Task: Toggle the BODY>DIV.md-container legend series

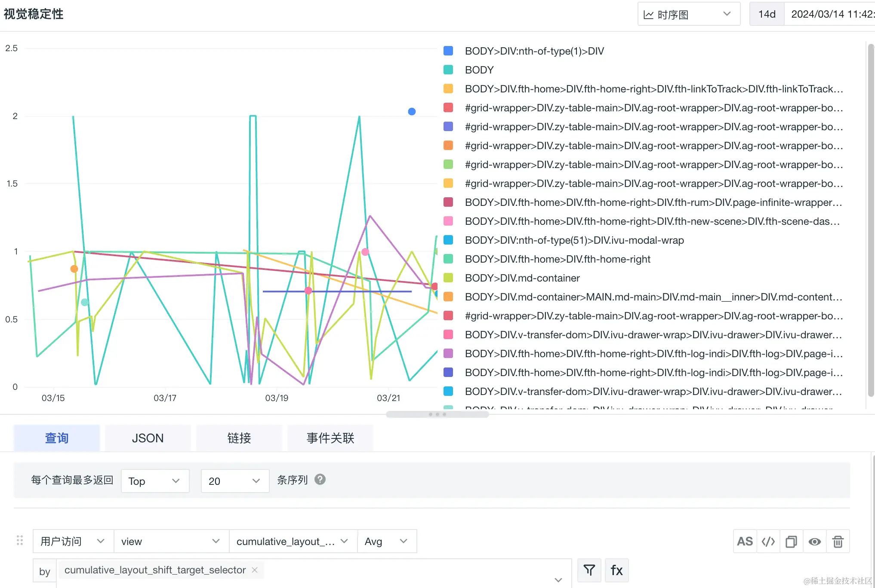Action: (522, 278)
